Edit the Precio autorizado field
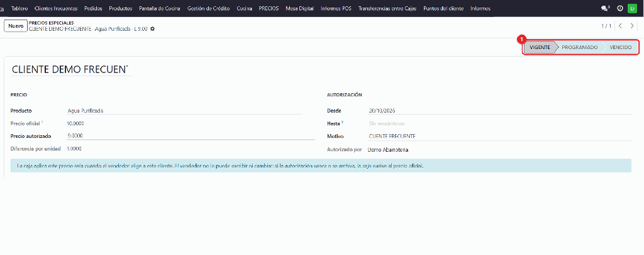 pos(191,136)
